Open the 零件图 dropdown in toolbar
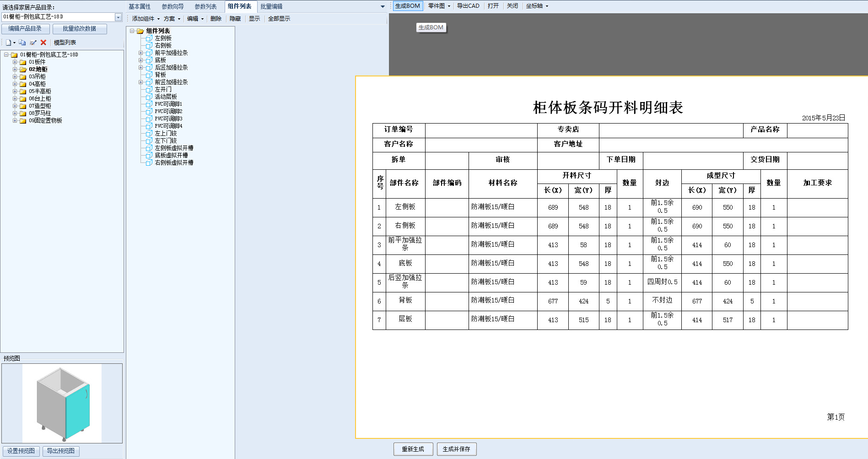Viewport: 868px width, 459px height. (x=439, y=6)
